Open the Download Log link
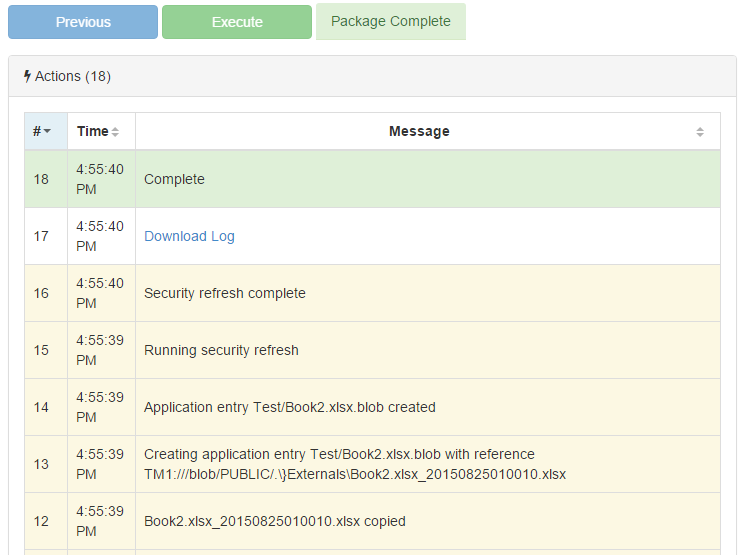This screenshot has width=745, height=555. 189,236
